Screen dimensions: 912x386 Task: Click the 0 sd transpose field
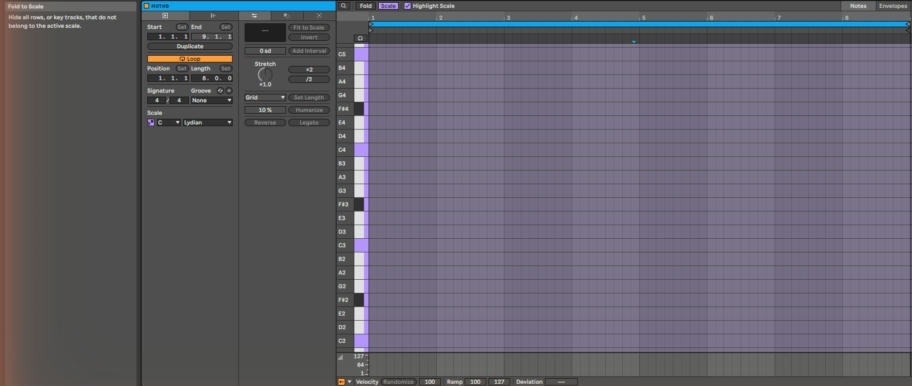(265, 51)
